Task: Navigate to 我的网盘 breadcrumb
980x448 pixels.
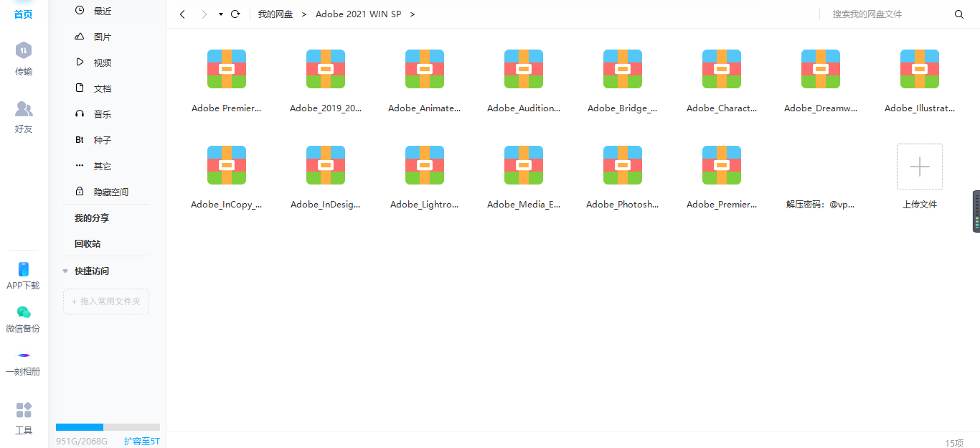Action: 275,14
